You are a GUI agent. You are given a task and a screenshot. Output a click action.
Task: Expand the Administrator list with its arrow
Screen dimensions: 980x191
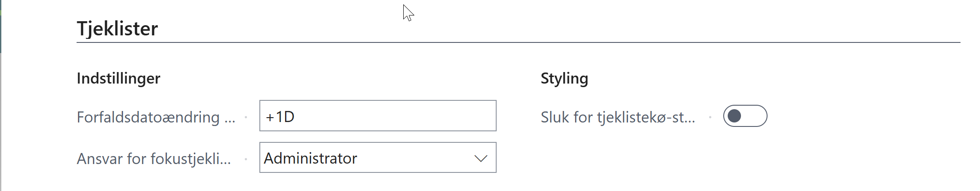click(481, 158)
